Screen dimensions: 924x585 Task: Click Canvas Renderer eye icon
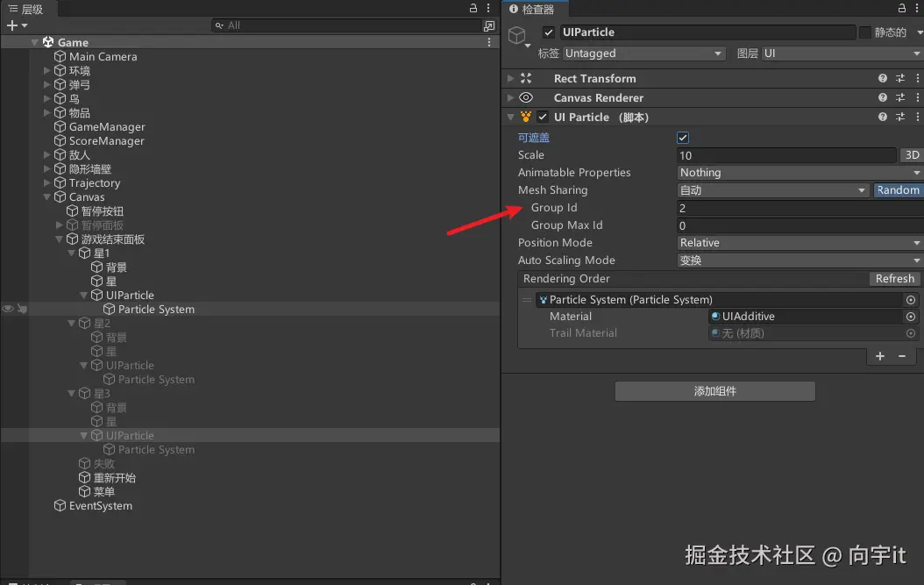(526, 98)
